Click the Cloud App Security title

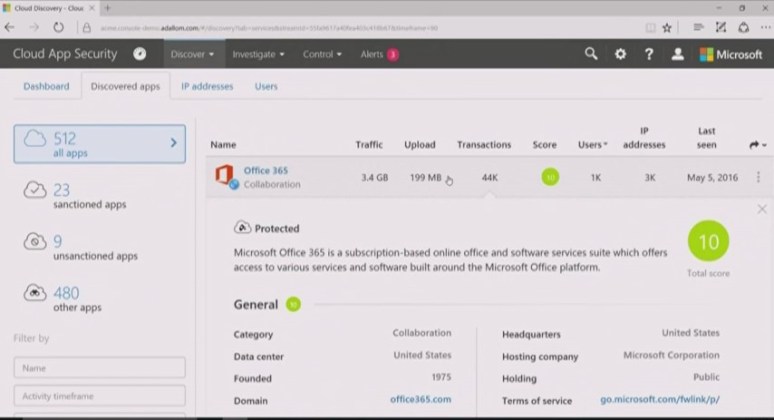65,54
